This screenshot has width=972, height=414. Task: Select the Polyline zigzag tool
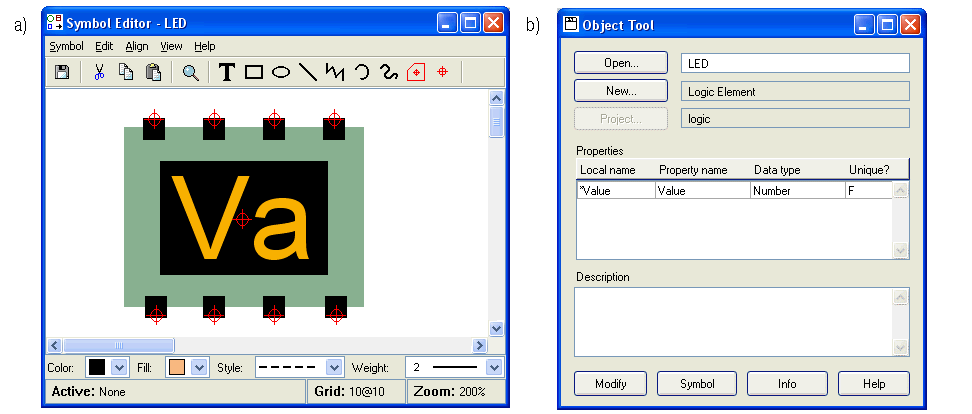(335, 72)
